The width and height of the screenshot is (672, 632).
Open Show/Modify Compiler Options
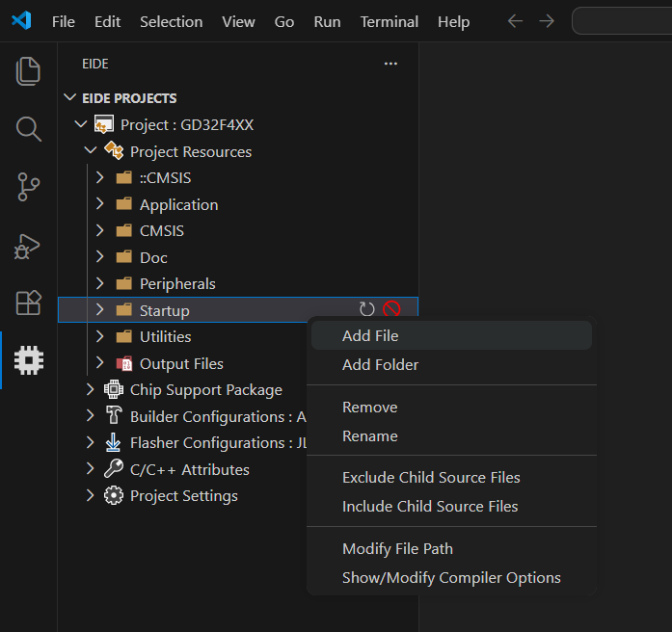452,578
